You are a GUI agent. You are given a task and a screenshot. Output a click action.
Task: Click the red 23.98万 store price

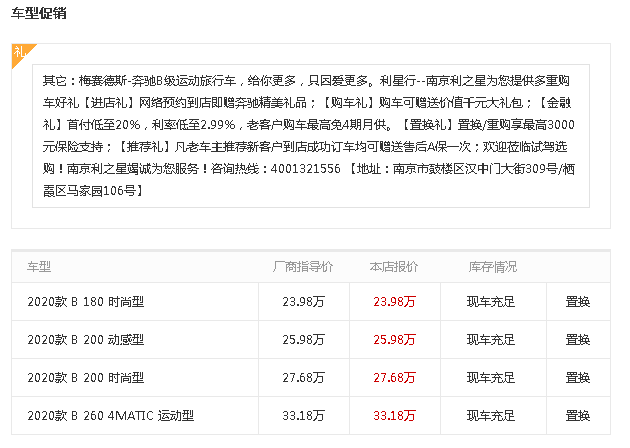394,302
